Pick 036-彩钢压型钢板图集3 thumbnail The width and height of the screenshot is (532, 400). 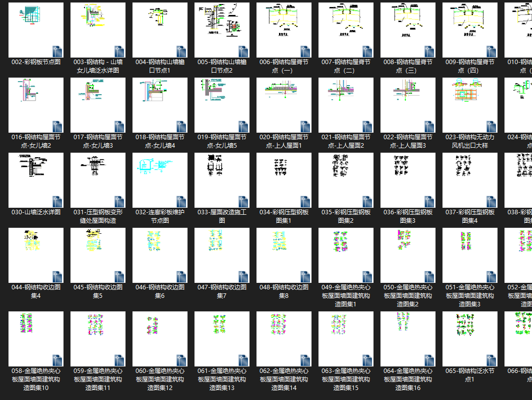[408, 180]
